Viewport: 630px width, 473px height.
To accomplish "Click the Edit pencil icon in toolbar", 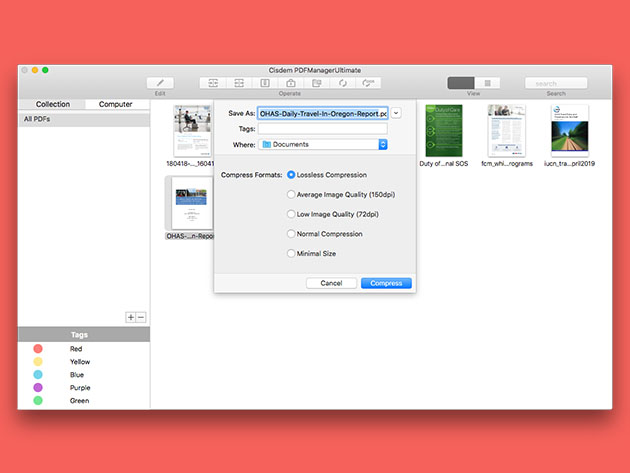I will pos(160,83).
